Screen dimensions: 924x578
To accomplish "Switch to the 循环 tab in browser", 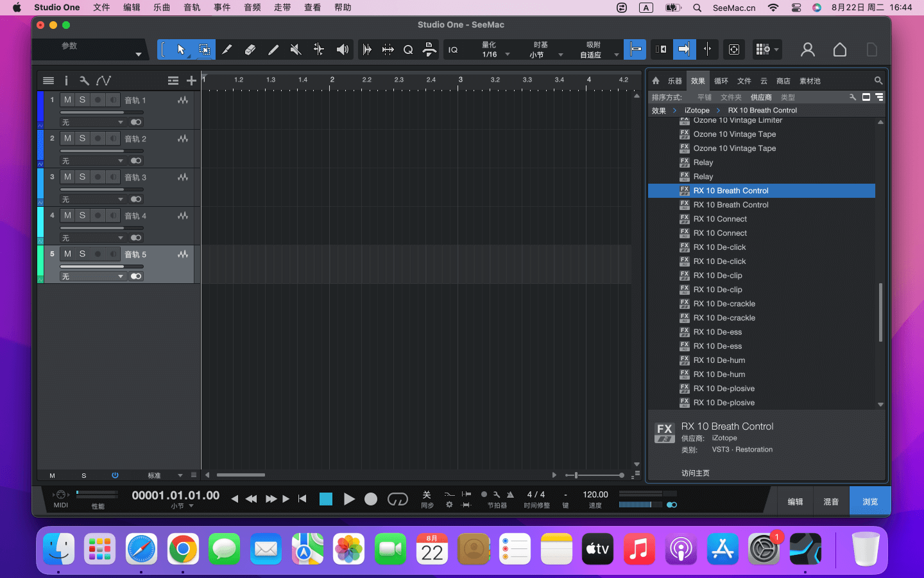I will click(721, 81).
